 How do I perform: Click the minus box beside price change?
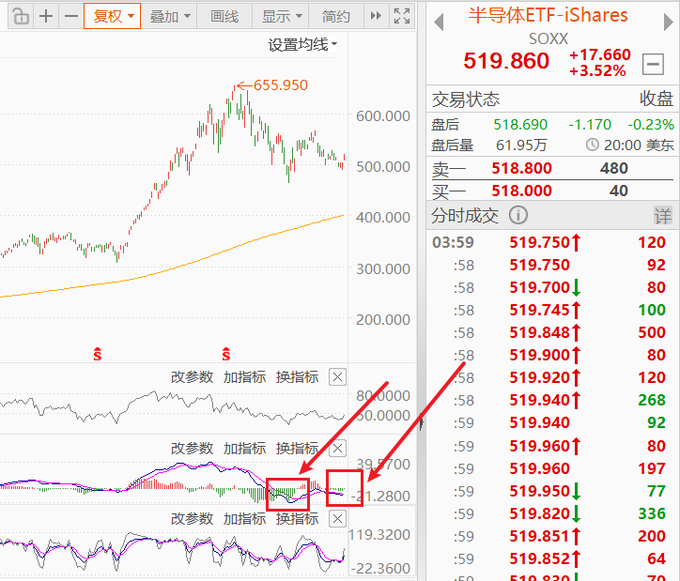pos(653,65)
